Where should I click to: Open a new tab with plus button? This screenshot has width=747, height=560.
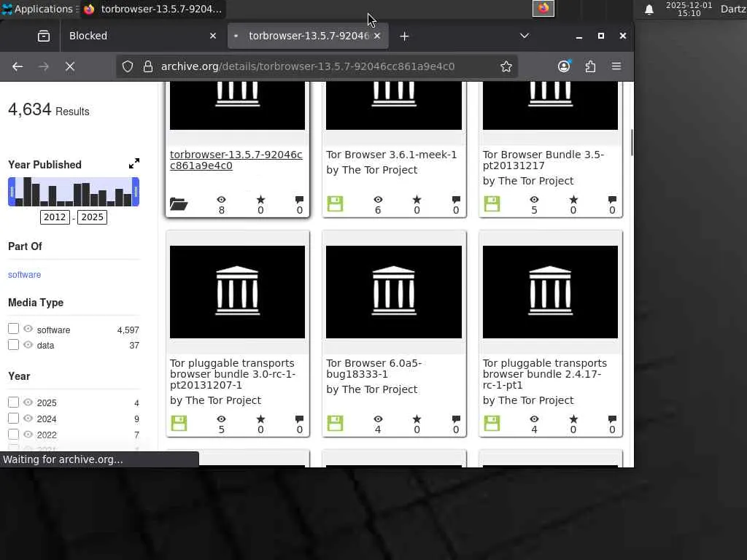coord(404,36)
